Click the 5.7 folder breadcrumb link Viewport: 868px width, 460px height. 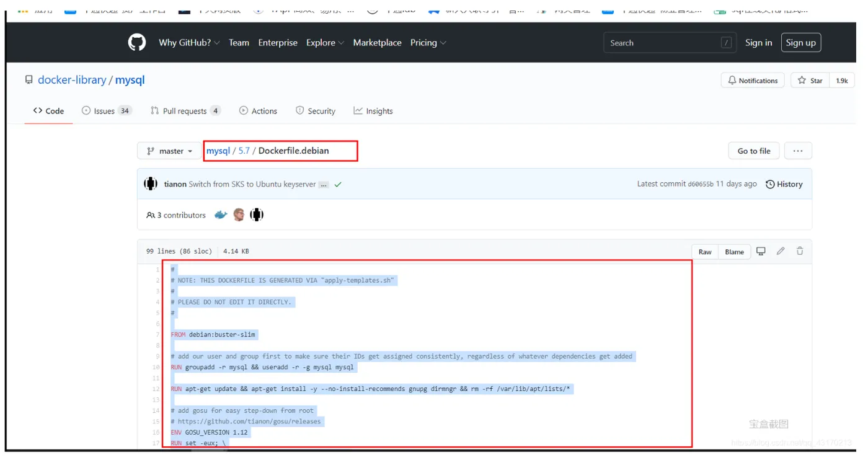pos(244,151)
